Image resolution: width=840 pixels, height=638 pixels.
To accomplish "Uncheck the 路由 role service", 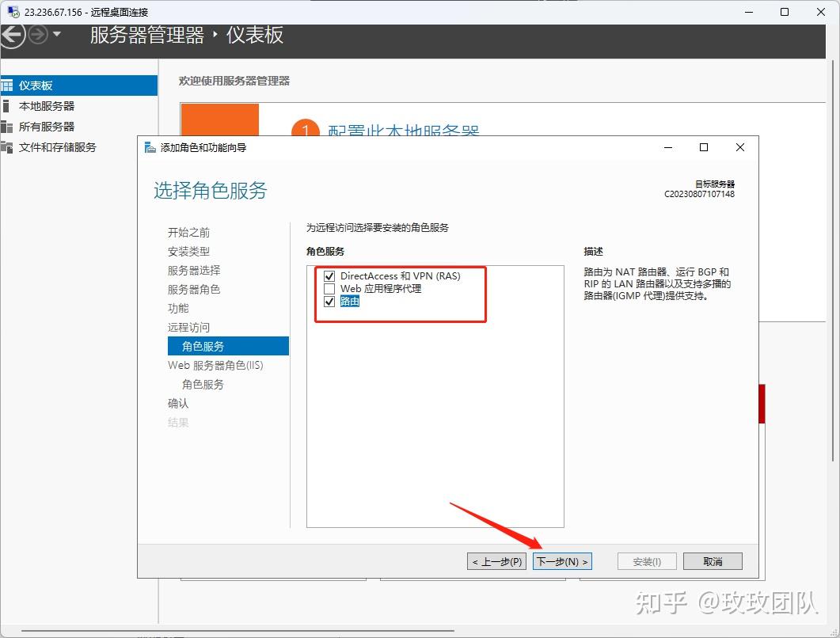I will coord(330,301).
